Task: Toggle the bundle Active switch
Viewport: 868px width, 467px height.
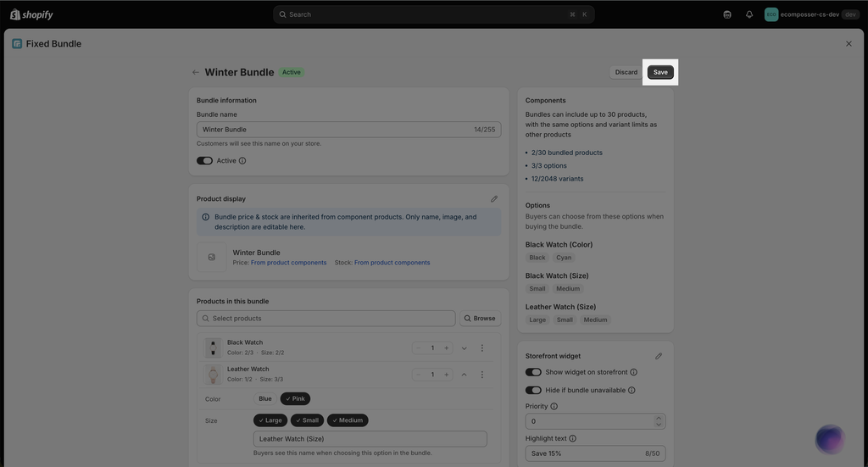Action: click(x=204, y=161)
